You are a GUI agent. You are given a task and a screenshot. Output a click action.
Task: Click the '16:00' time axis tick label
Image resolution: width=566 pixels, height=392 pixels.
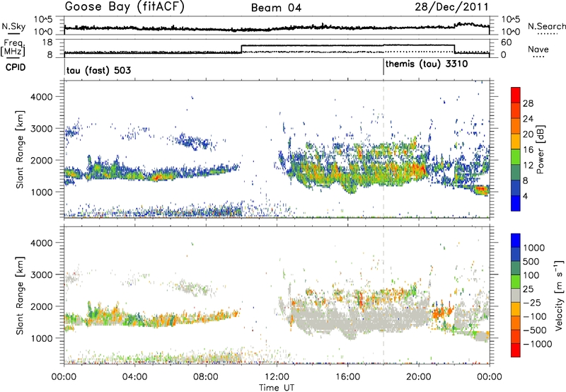(x=347, y=377)
